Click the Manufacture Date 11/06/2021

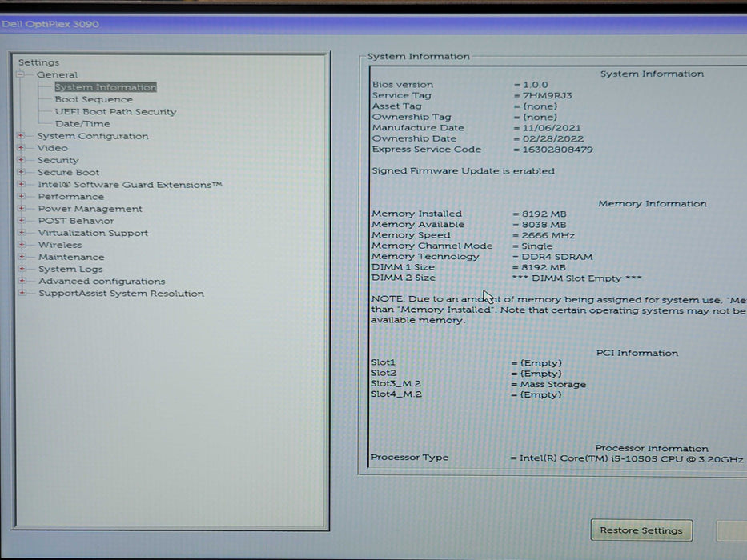pos(552,128)
